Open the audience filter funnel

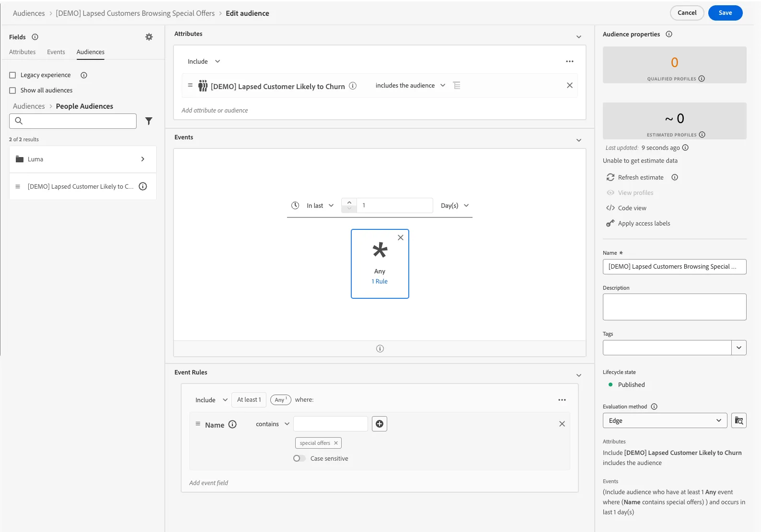149,121
